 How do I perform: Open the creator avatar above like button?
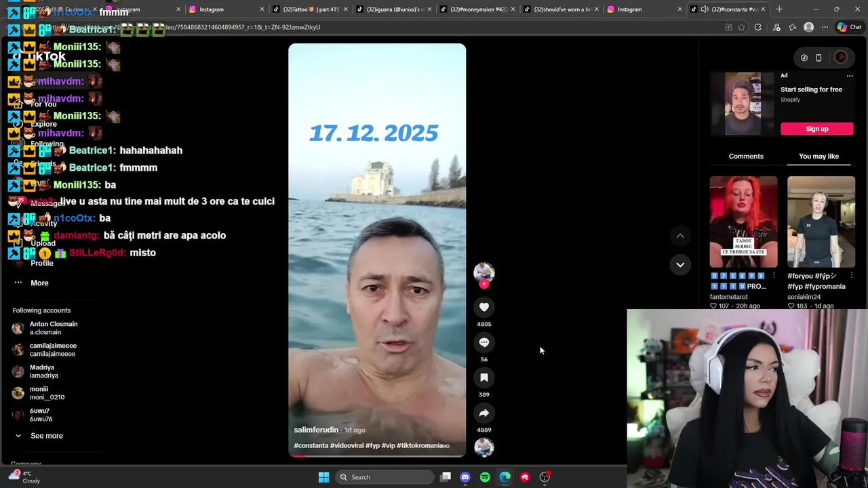coord(484,272)
